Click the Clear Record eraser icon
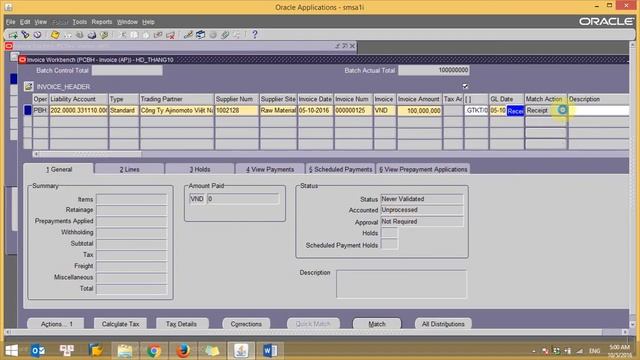The image size is (640, 360). pos(158,35)
